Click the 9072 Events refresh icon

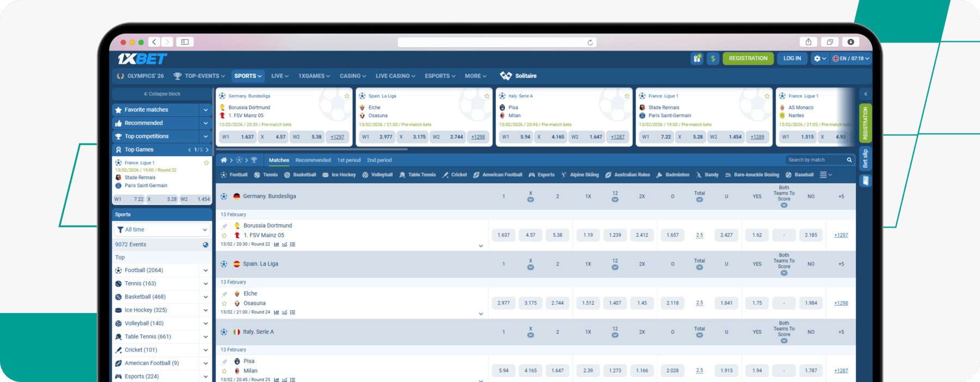point(205,245)
